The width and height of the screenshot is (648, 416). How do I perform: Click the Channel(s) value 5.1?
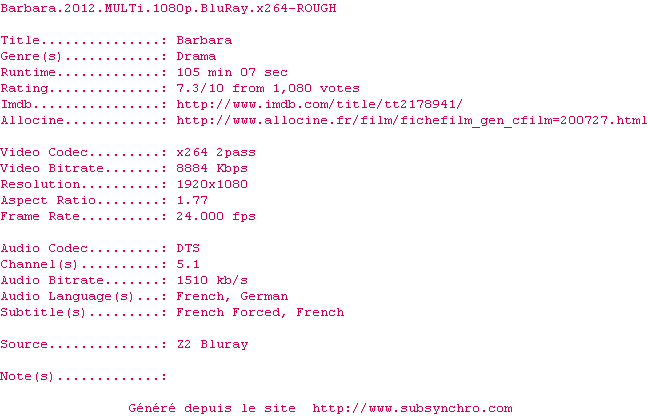pyautogui.click(x=188, y=264)
